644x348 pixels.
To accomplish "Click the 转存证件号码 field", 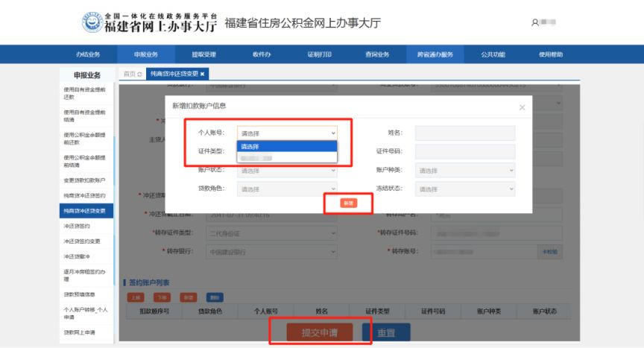I will coord(496,233).
